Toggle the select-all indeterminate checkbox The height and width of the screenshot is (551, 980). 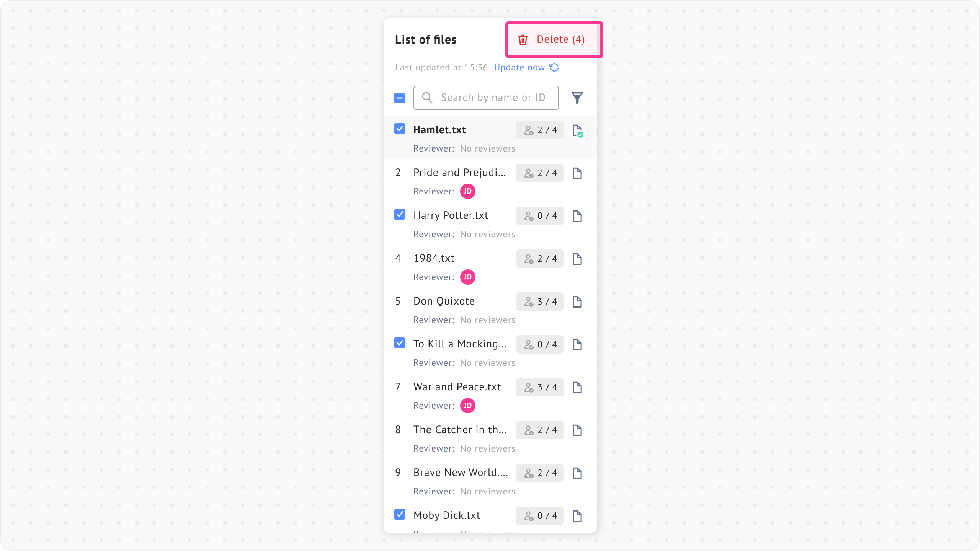(x=400, y=98)
